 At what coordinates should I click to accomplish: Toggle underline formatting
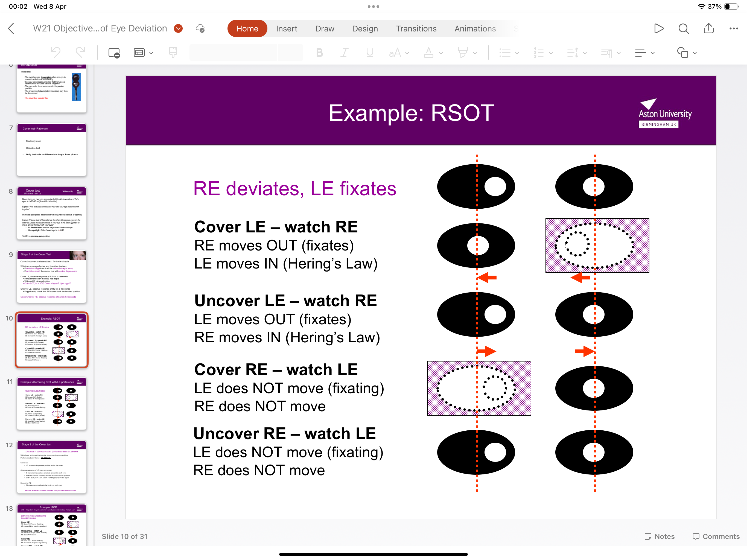pos(369,53)
